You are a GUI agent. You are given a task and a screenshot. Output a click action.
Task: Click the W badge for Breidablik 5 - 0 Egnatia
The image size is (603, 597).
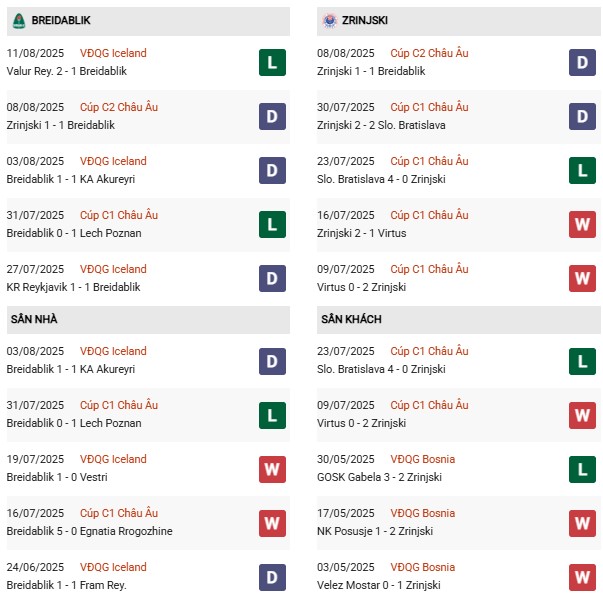tap(272, 523)
